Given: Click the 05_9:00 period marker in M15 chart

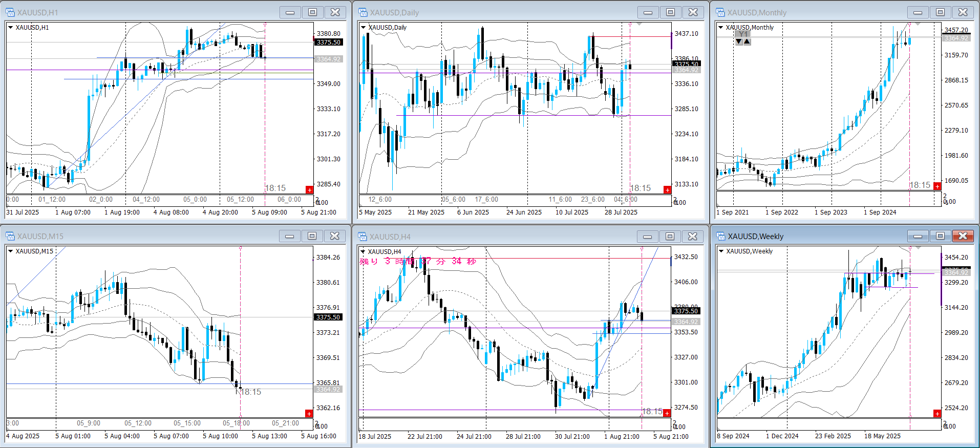Looking at the screenshot, I should 89,423.
